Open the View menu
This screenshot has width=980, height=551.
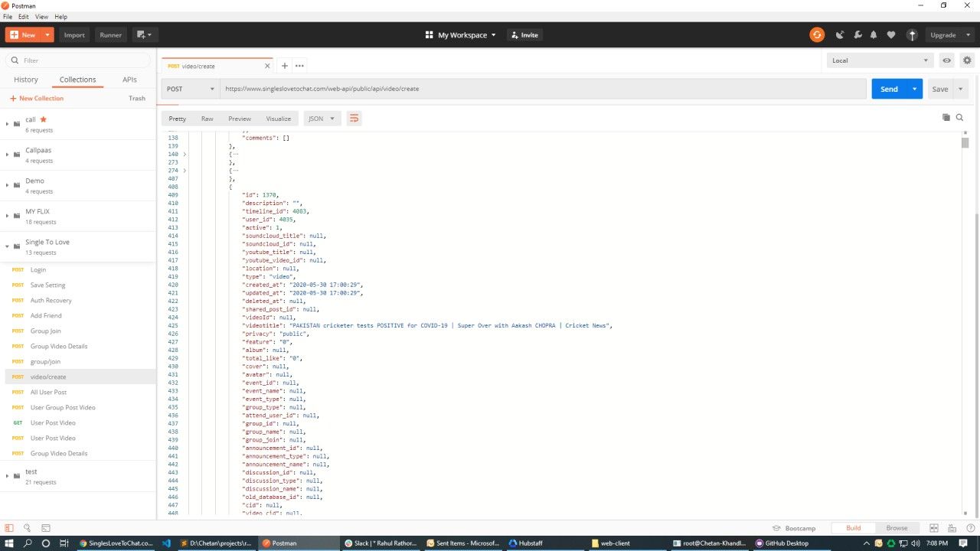[x=41, y=16]
